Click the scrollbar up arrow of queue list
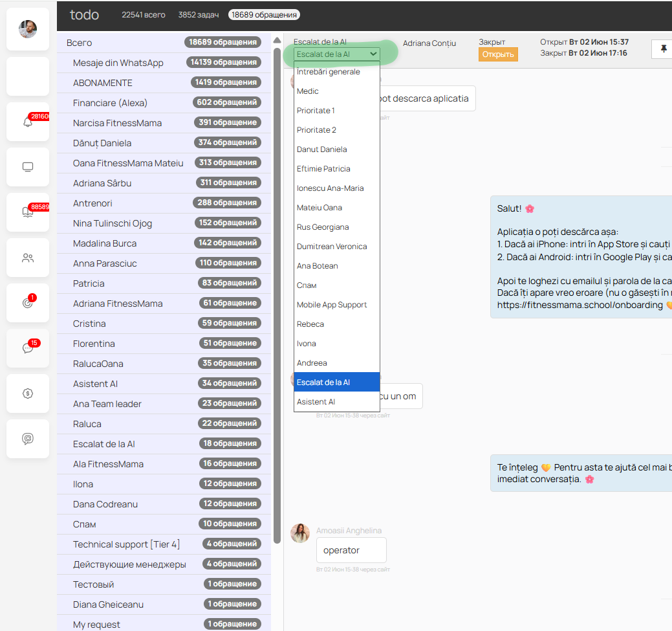The height and width of the screenshot is (631, 672). [x=277, y=40]
